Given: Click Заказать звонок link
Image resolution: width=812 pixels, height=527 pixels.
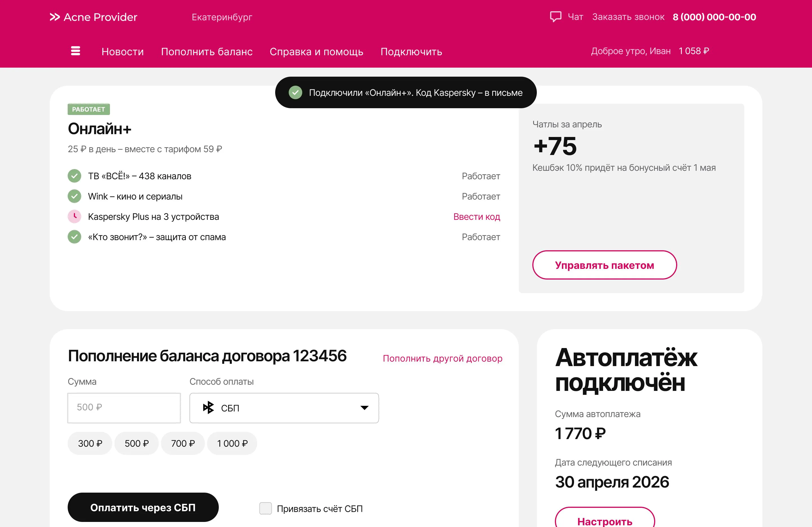Looking at the screenshot, I should click(x=628, y=17).
